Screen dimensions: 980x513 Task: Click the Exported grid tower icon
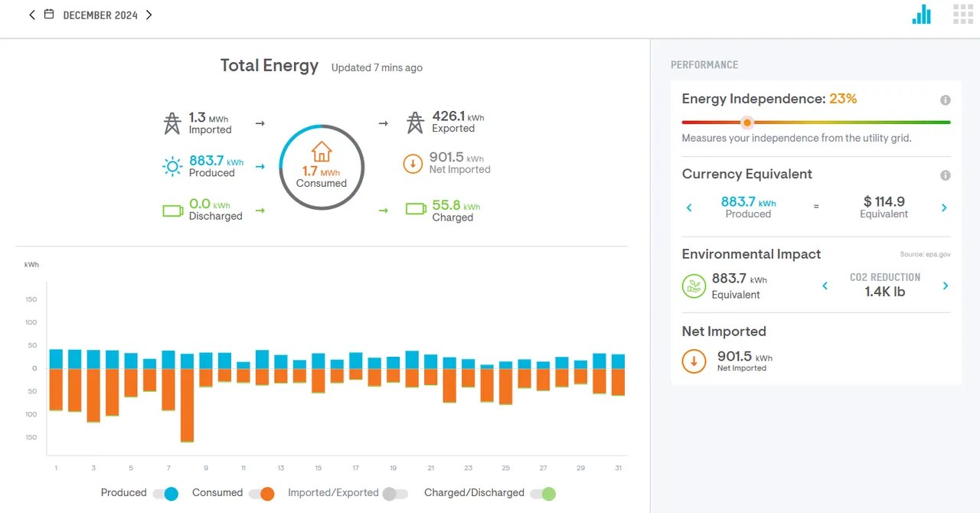[x=415, y=123]
